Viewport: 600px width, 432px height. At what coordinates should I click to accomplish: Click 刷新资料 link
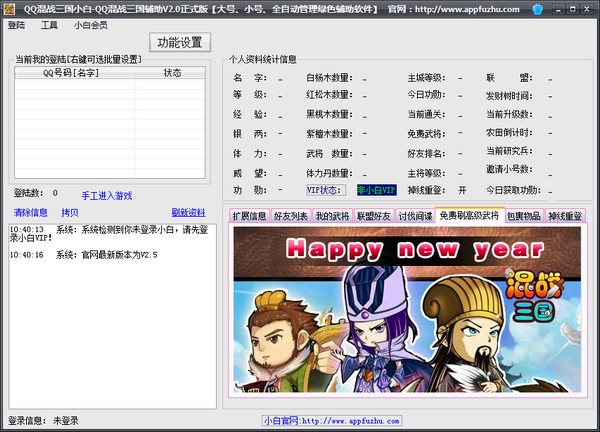188,212
